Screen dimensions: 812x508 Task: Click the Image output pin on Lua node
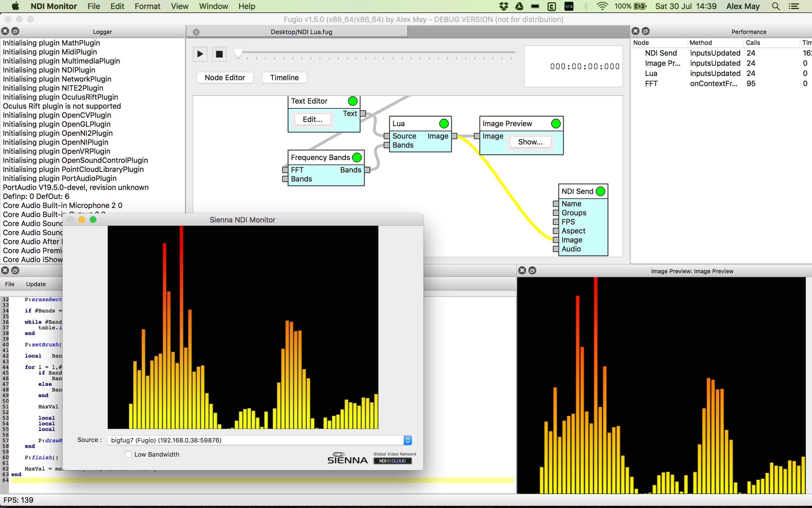click(x=454, y=136)
